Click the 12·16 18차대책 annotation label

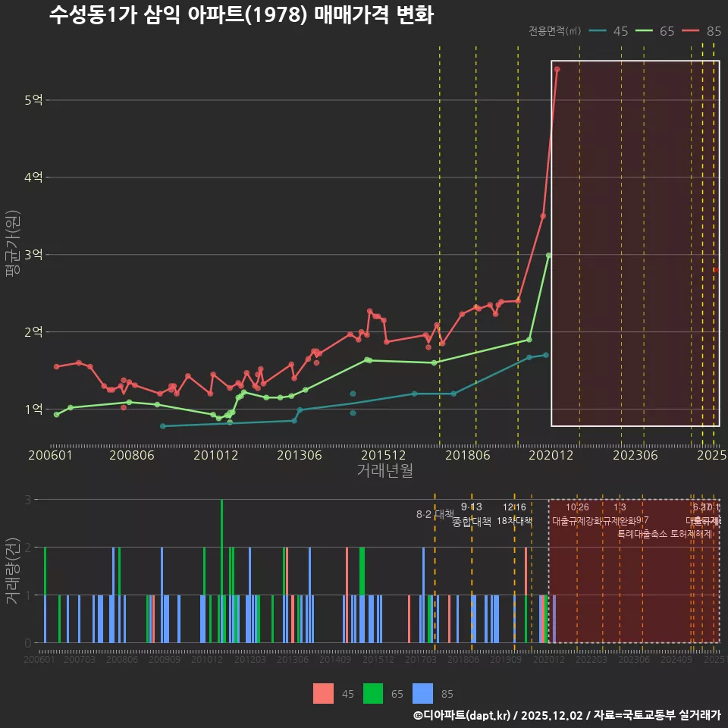point(515,514)
